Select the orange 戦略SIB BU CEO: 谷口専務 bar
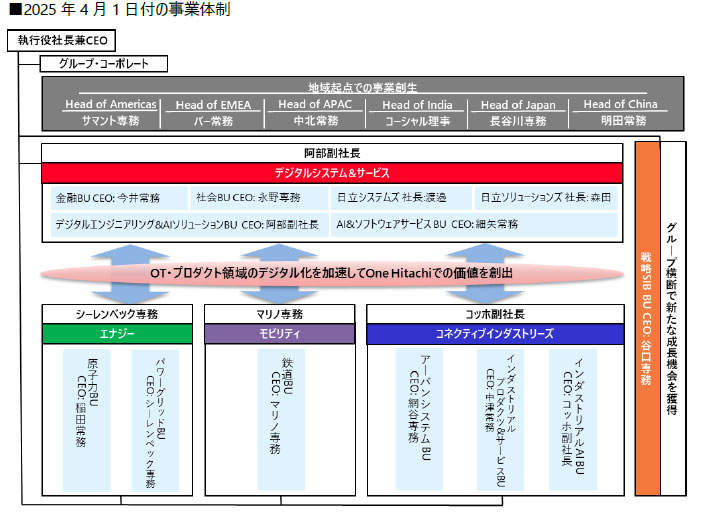This screenshot has width=703, height=515. coord(647,319)
